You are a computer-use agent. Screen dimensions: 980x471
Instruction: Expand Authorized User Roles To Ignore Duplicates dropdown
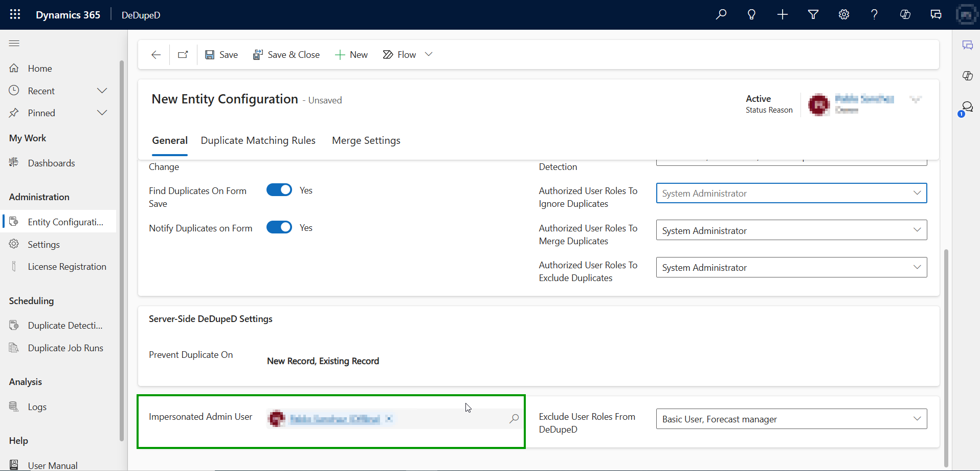917,193
